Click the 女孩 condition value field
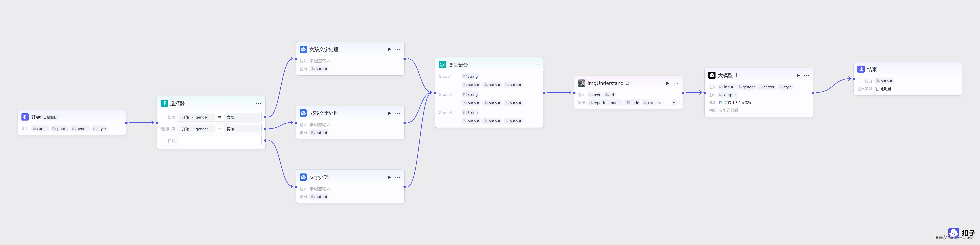 click(x=242, y=117)
